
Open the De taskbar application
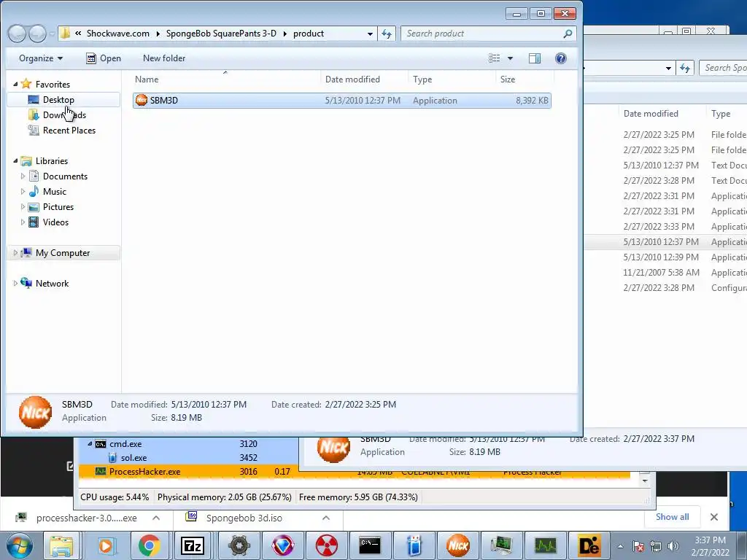[x=589, y=545]
